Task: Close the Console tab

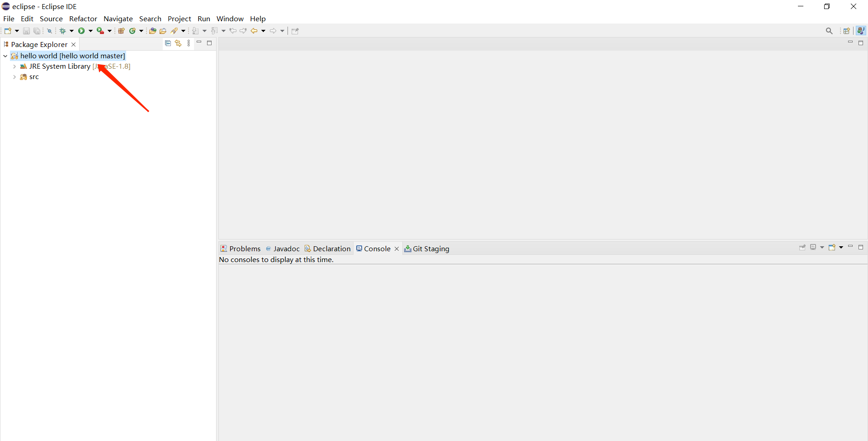Action: click(x=396, y=249)
